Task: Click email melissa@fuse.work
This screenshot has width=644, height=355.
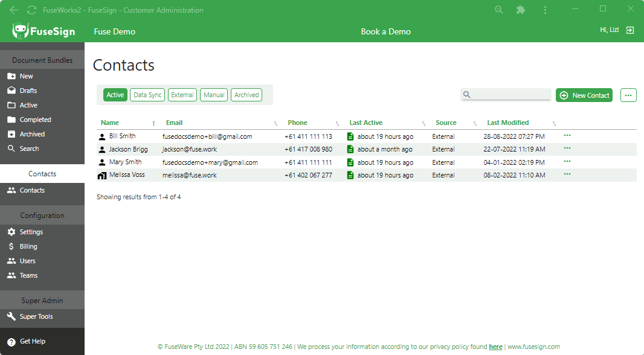Action: 189,175
